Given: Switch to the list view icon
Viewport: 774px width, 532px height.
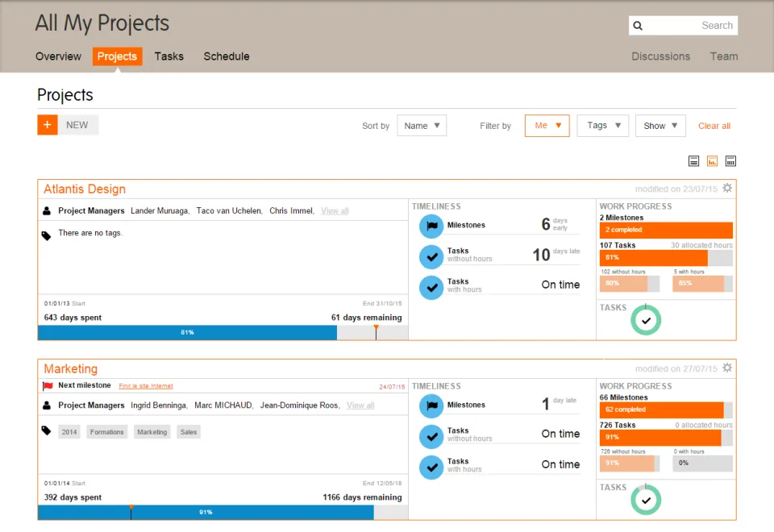Looking at the screenshot, I should tap(693, 161).
